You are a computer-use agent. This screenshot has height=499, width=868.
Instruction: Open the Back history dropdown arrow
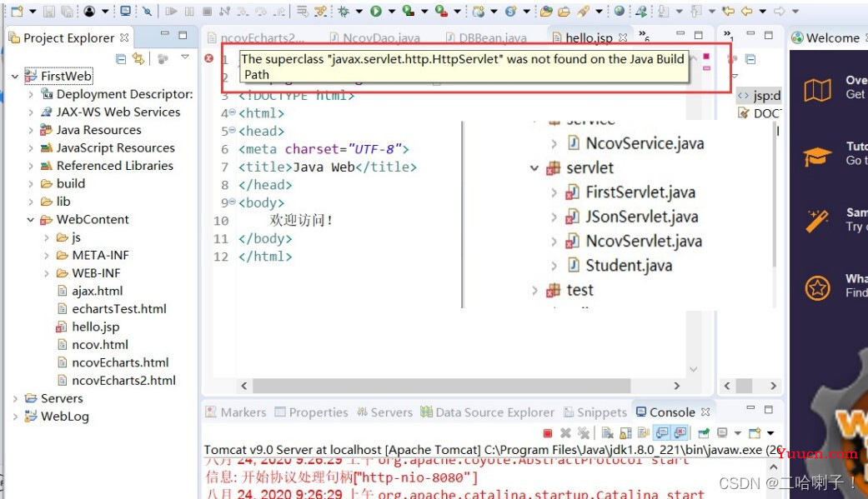coord(762,11)
